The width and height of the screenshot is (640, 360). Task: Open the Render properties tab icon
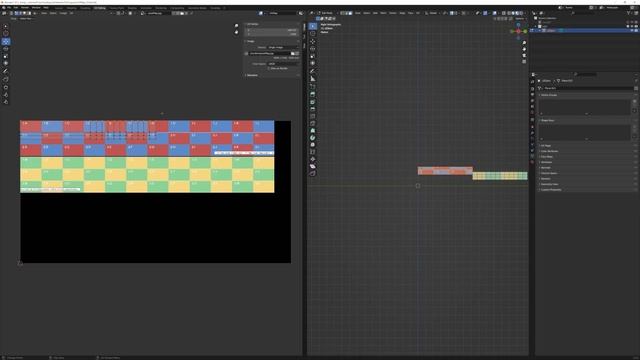[533, 88]
